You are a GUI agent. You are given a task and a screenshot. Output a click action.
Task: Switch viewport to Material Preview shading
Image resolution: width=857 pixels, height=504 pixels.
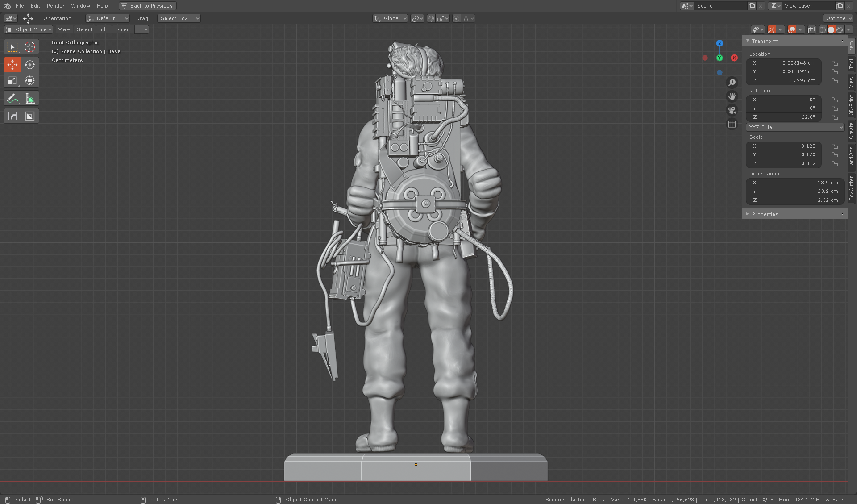coord(840,29)
